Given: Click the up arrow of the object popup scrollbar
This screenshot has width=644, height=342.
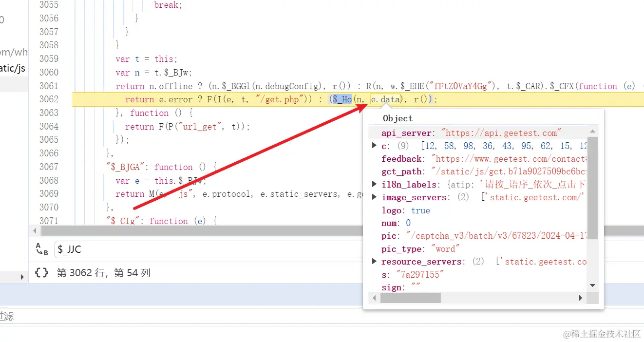Looking at the screenshot, I should point(592,132).
